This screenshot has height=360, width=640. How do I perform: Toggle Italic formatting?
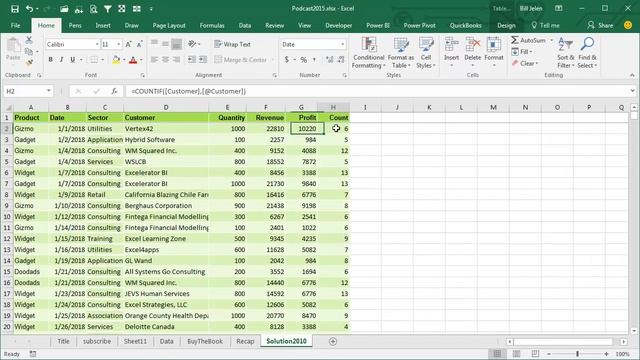coord(62,60)
